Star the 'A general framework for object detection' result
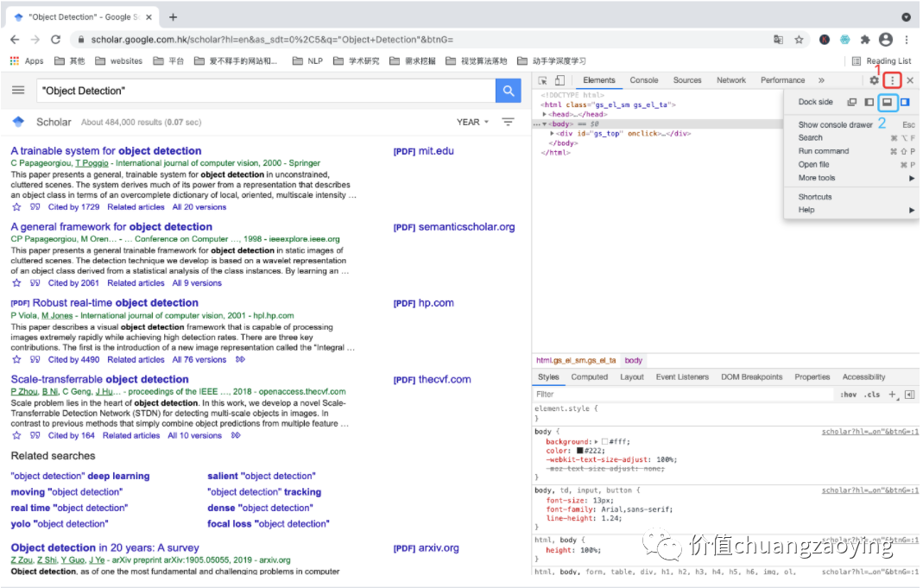Viewport: 923px width, 588px height. tap(16, 283)
